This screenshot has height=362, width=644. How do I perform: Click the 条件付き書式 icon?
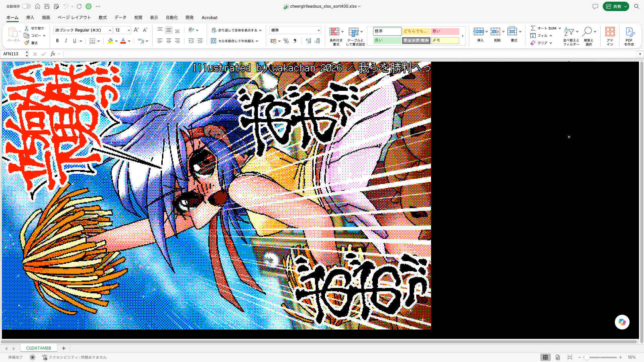[x=334, y=32]
